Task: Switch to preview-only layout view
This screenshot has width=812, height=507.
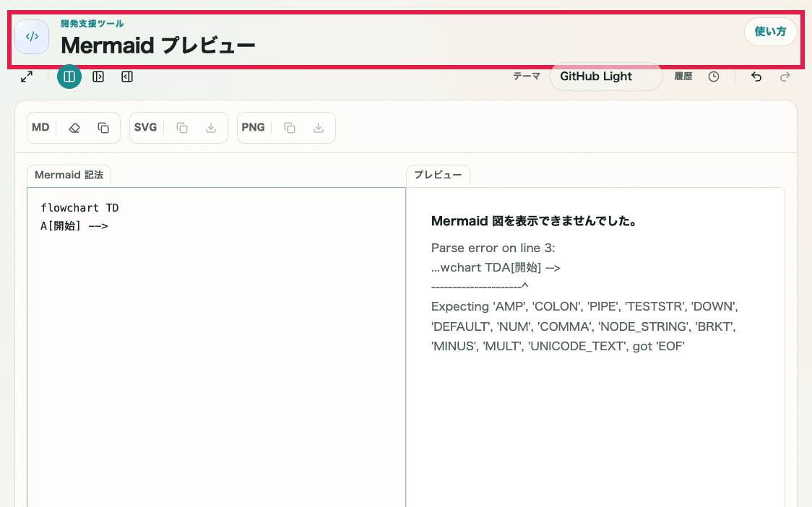Action: 127,76
